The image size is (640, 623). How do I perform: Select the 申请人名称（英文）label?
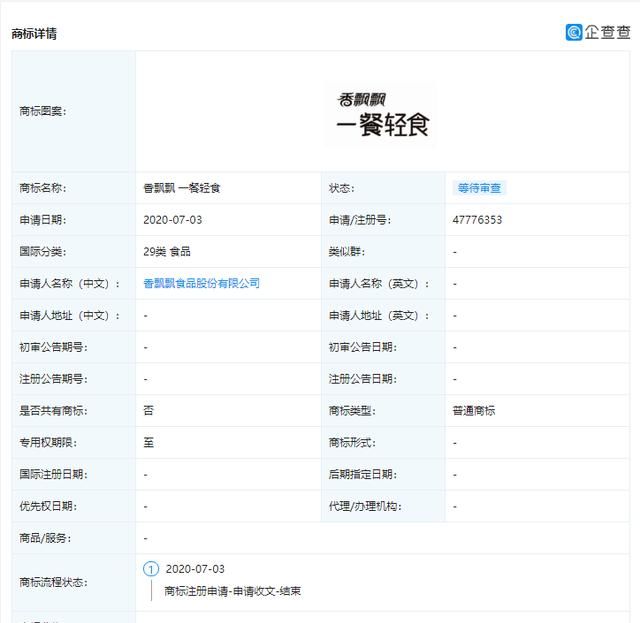point(379,283)
